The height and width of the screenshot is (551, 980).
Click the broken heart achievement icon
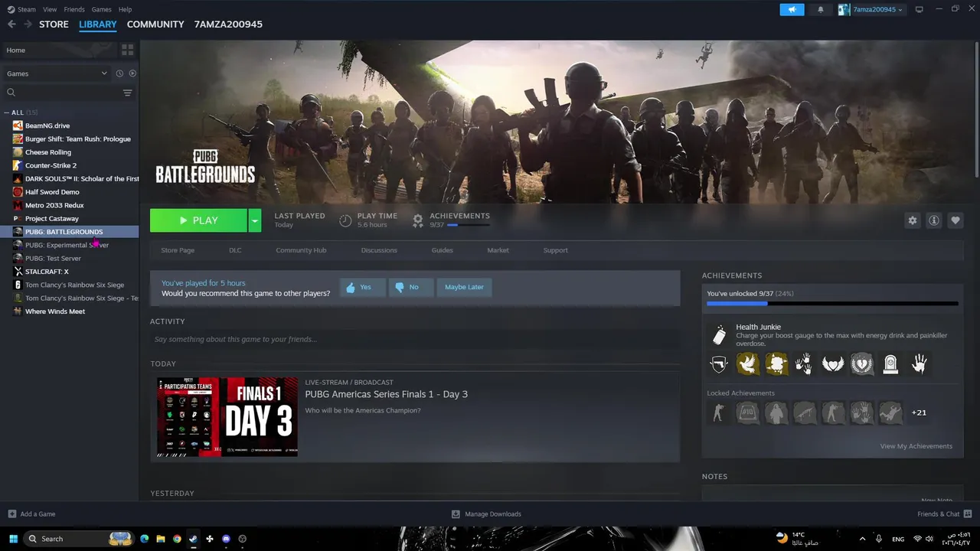click(862, 364)
